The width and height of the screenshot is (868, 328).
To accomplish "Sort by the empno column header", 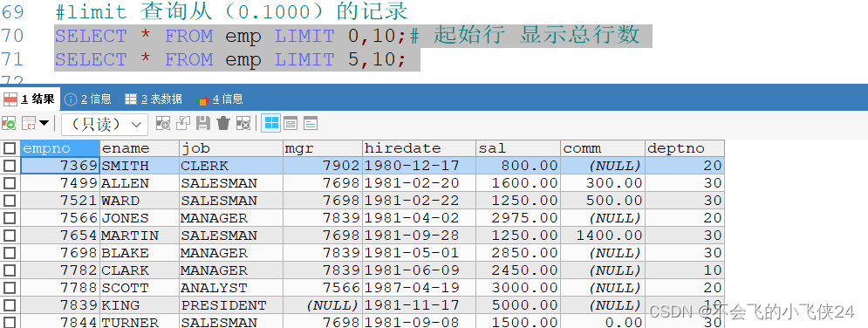I will pyautogui.click(x=60, y=148).
